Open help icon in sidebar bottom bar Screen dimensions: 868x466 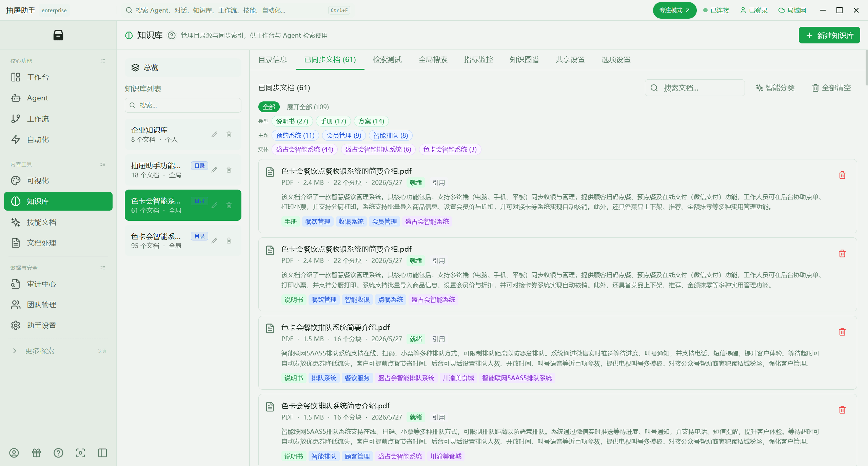pos(58,453)
